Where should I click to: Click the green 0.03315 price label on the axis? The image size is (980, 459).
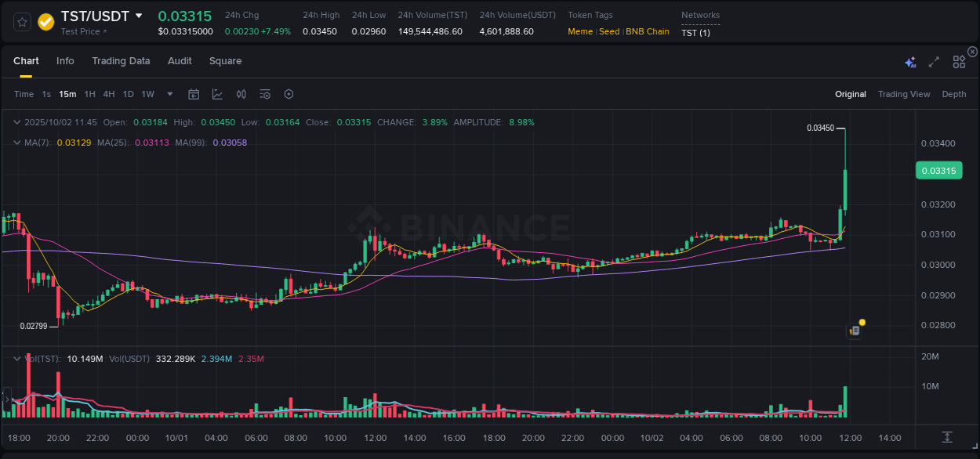[x=938, y=170]
